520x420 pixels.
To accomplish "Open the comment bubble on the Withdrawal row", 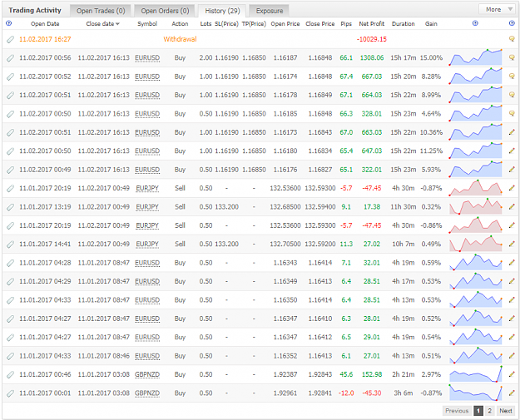I will pyautogui.click(x=512, y=39).
